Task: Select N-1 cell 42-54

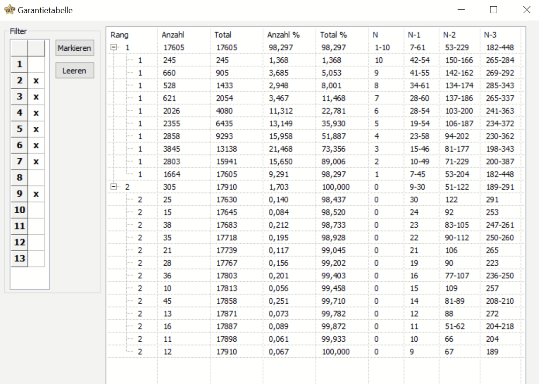Action: click(420, 60)
